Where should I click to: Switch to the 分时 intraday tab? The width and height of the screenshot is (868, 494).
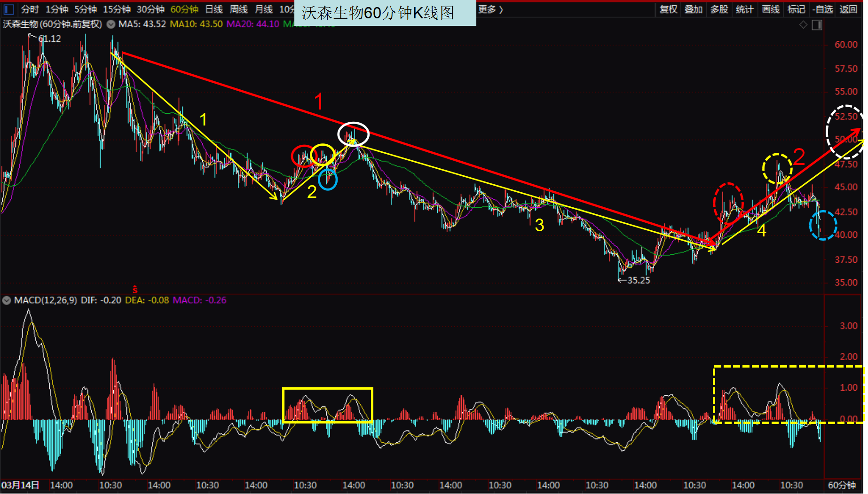(x=30, y=9)
